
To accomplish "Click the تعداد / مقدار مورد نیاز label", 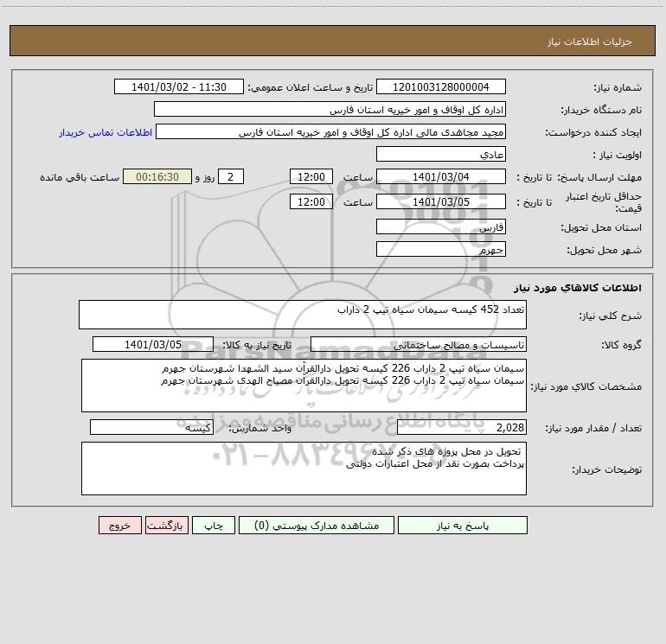I will click(x=593, y=428).
